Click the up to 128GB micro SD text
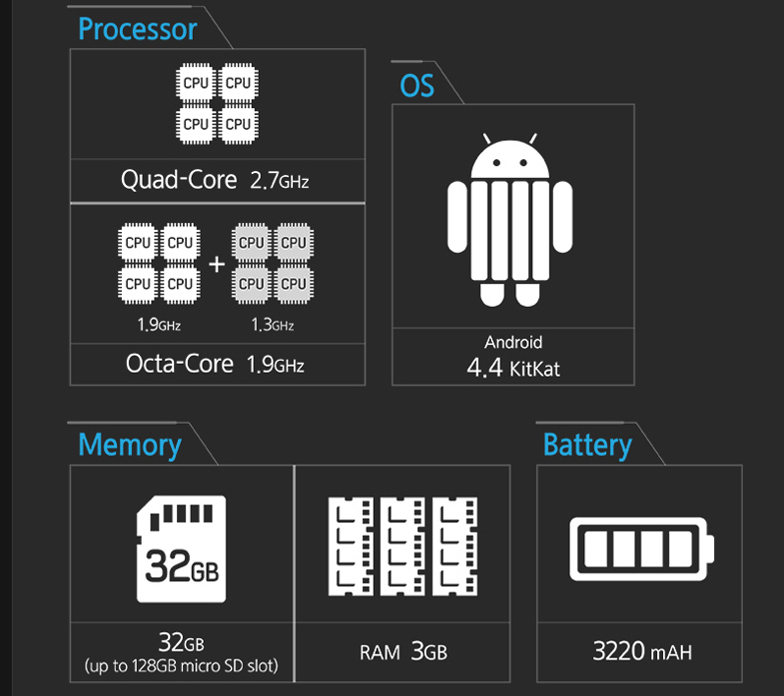Image resolution: width=784 pixels, height=696 pixels. (182, 666)
